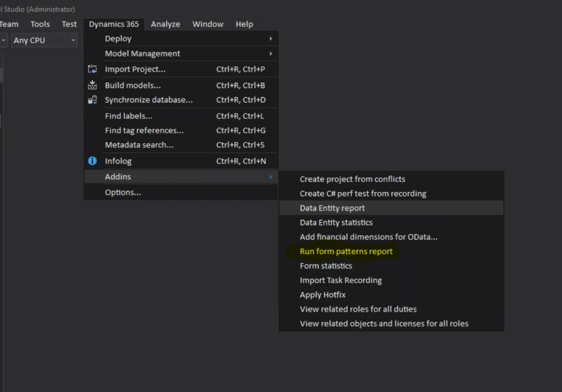Open the Window menu
Viewport: 562px width, 392px height.
[207, 24]
